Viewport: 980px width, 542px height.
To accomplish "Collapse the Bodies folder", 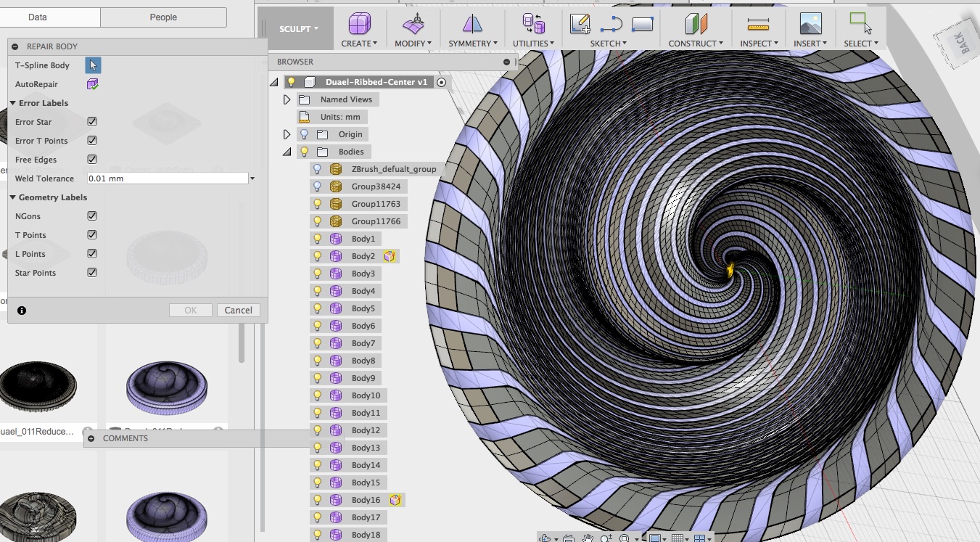I will pos(287,152).
